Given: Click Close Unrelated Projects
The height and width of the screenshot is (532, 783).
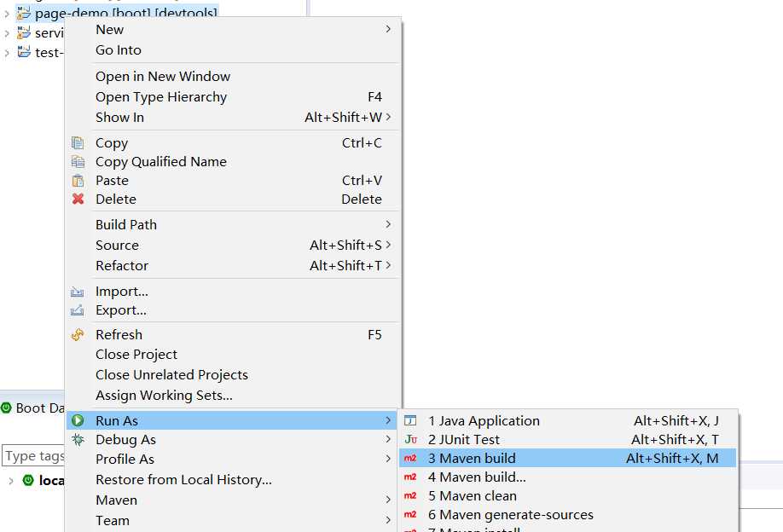Looking at the screenshot, I should click(x=171, y=375).
